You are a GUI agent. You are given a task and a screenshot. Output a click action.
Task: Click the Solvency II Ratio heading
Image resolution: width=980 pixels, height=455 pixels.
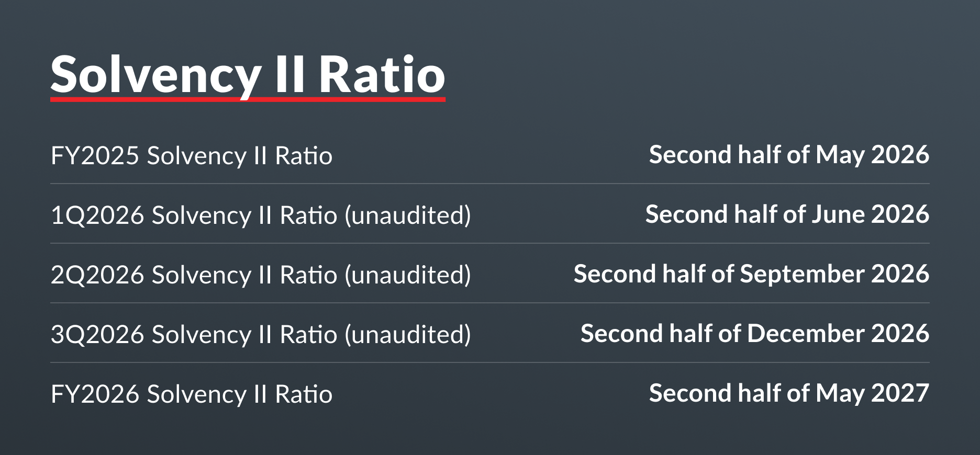tap(248, 74)
